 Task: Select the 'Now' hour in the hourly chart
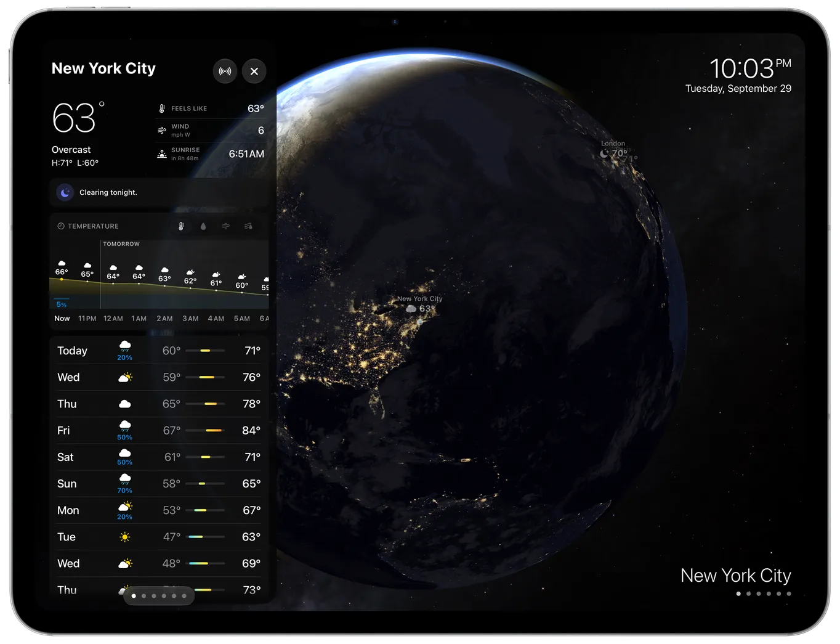pos(62,319)
